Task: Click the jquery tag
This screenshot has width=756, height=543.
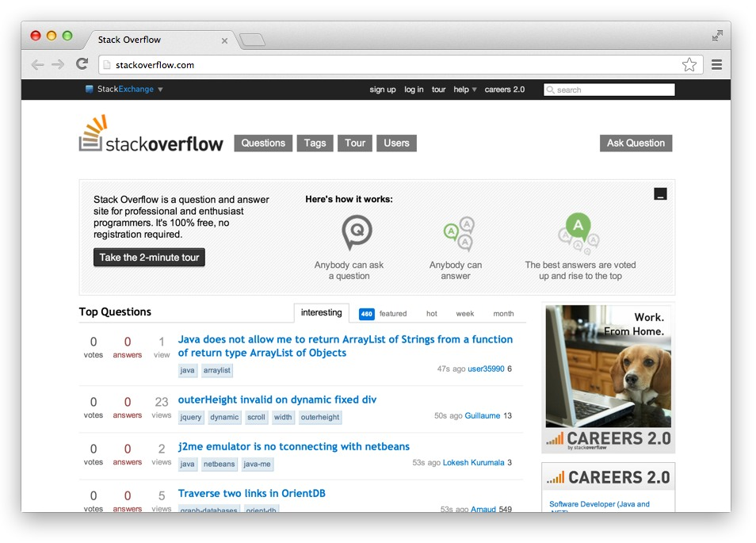Action: [191, 417]
